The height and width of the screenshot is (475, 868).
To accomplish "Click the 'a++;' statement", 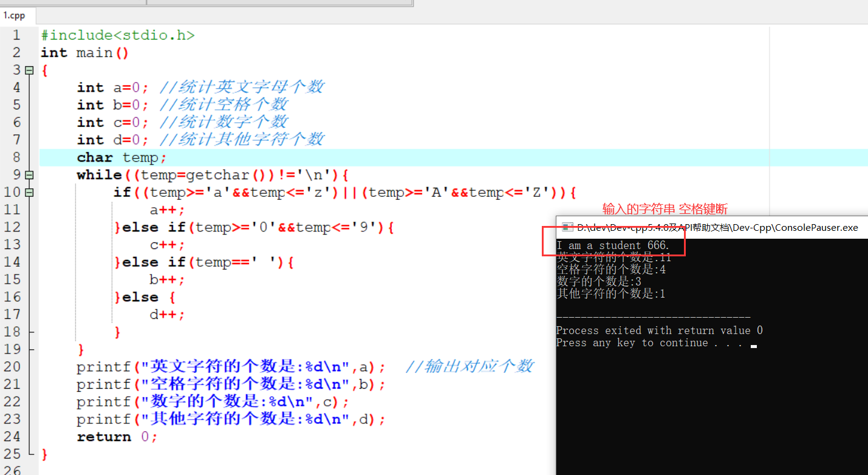I will [168, 210].
